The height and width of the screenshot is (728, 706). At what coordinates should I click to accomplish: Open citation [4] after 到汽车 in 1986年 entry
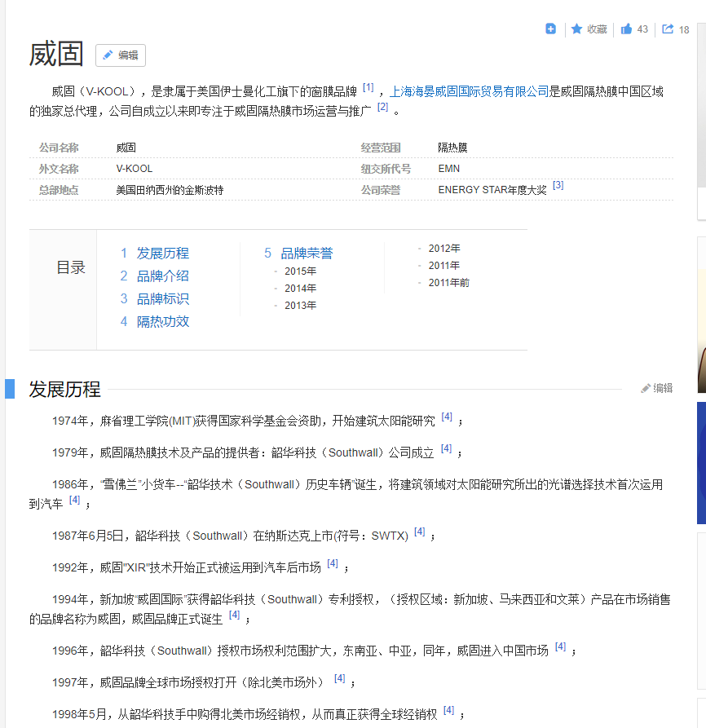(74, 500)
